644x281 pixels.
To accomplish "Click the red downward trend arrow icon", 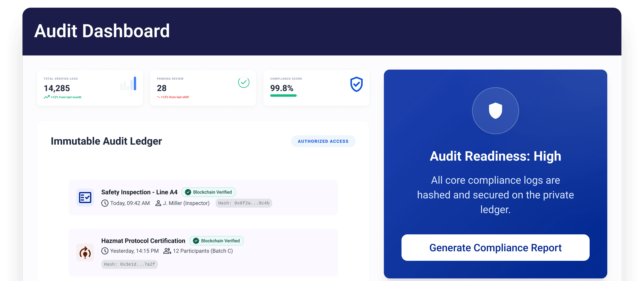I will (158, 97).
